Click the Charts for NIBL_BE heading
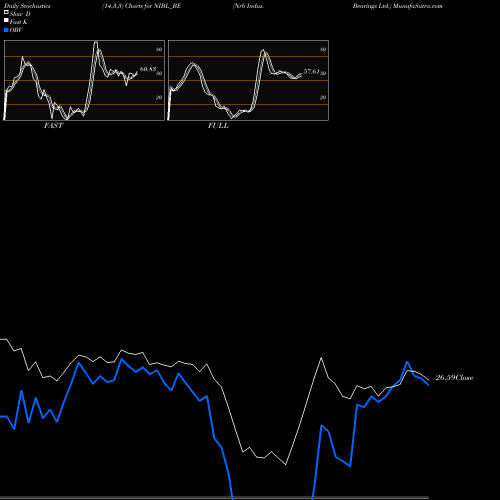The width and height of the screenshot is (500, 500). tap(153, 6)
